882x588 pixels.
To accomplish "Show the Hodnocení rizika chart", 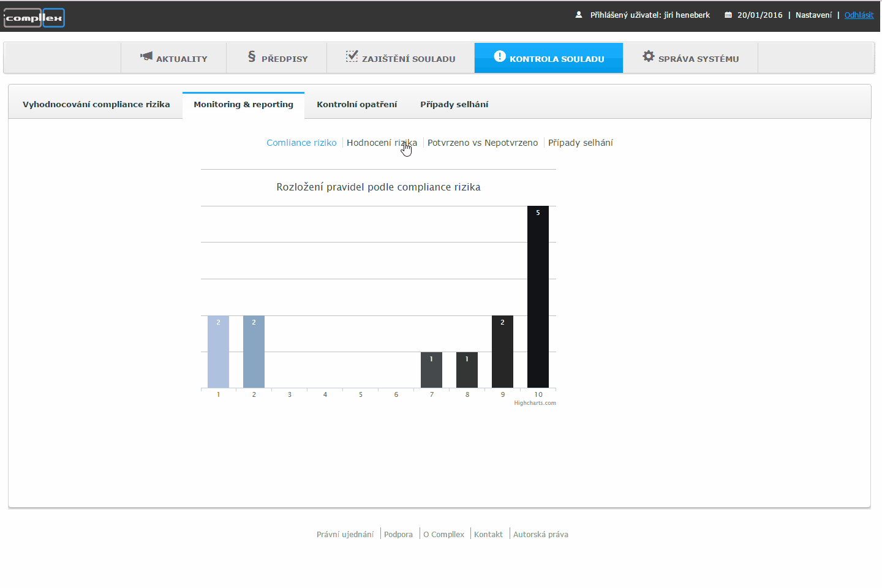I will pos(381,143).
